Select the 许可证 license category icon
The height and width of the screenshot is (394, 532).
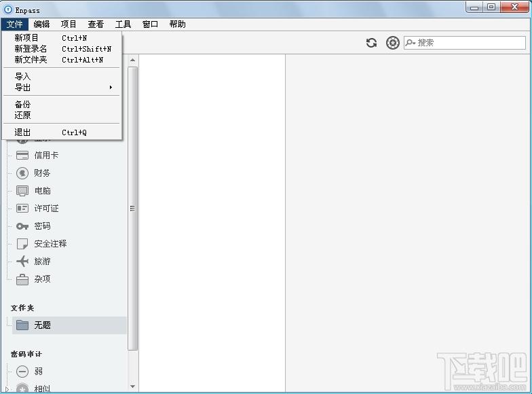(x=22, y=208)
